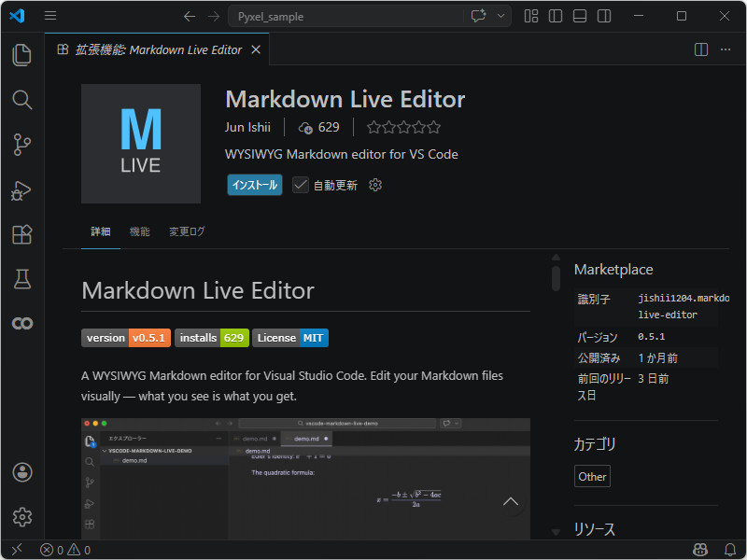
Task: Open the Source Control view
Action: (22, 145)
